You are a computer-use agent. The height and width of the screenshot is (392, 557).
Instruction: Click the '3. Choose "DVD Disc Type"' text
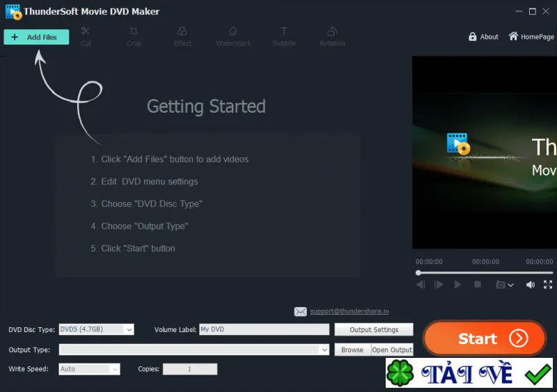146,204
